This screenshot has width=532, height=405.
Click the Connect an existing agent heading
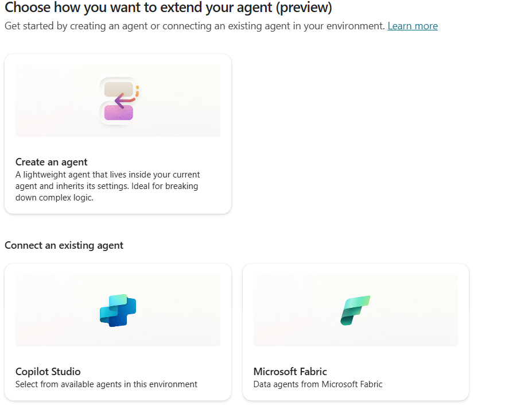(x=64, y=245)
